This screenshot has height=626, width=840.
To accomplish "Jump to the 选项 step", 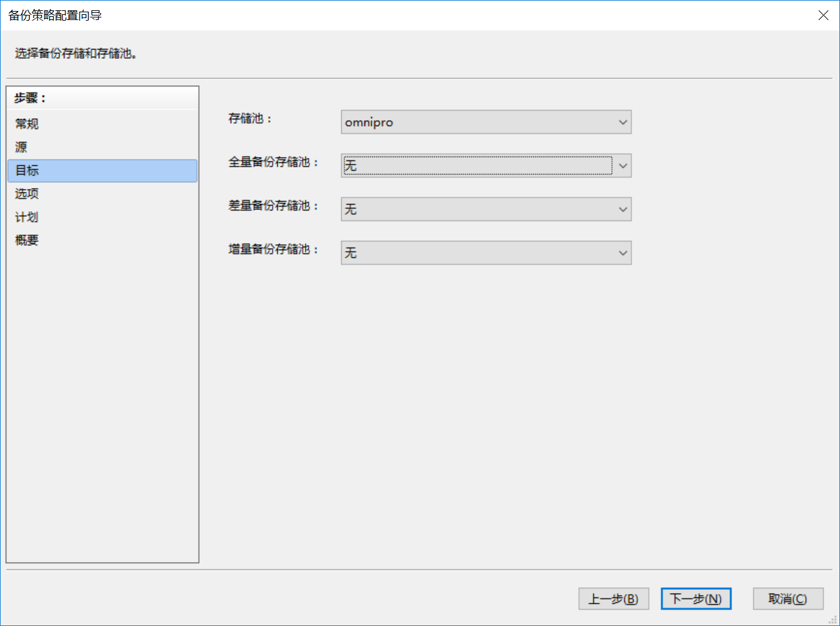I will pyautogui.click(x=27, y=194).
